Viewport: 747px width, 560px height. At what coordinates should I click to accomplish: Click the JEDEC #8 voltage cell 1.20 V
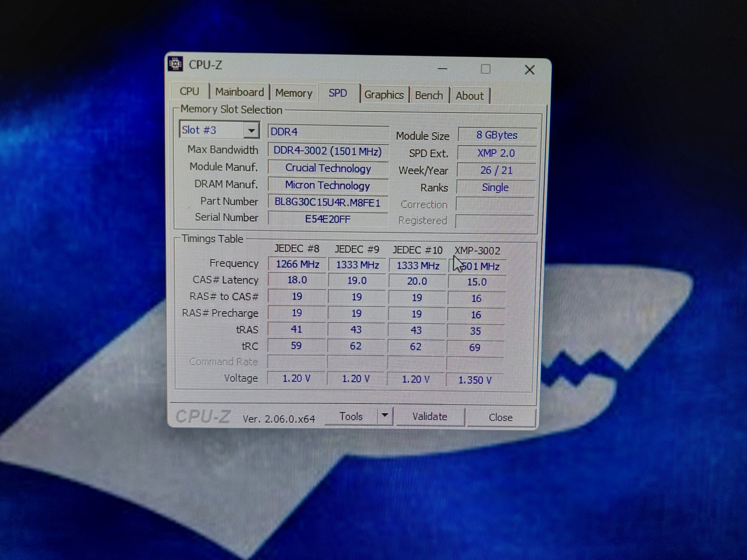(x=296, y=379)
